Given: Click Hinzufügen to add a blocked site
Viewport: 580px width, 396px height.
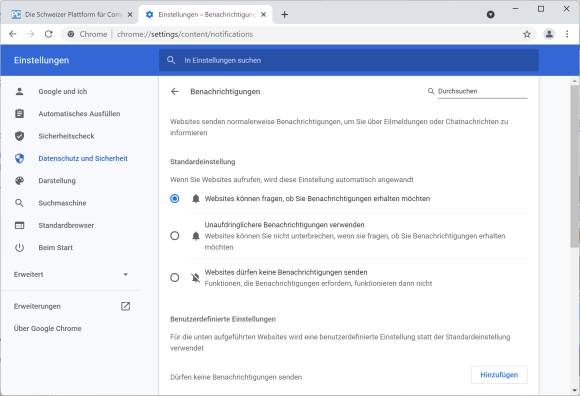Looking at the screenshot, I should tap(499, 375).
